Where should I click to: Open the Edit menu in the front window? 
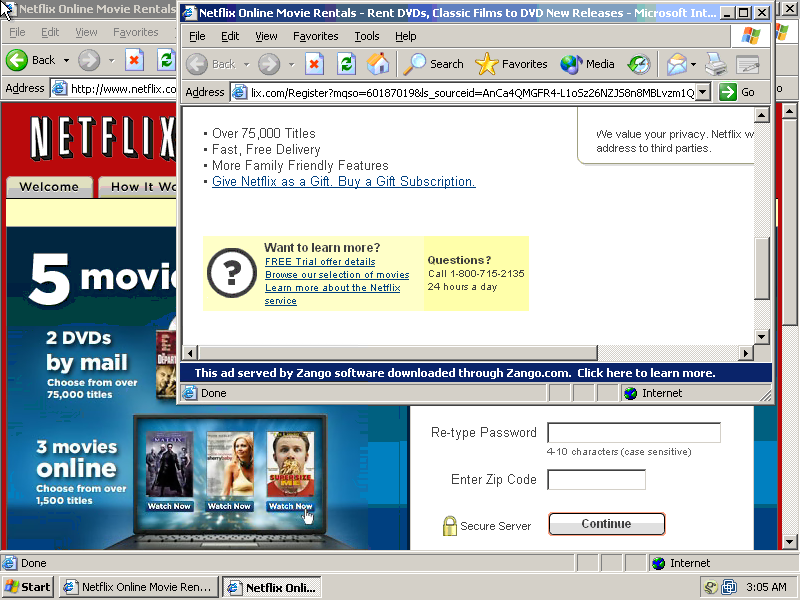pyautogui.click(x=230, y=36)
